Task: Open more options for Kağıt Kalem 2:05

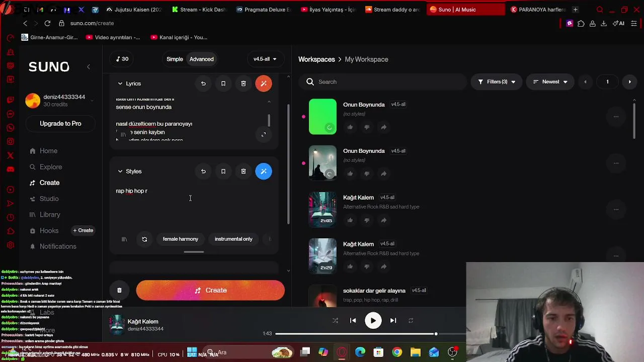Action: point(616,210)
